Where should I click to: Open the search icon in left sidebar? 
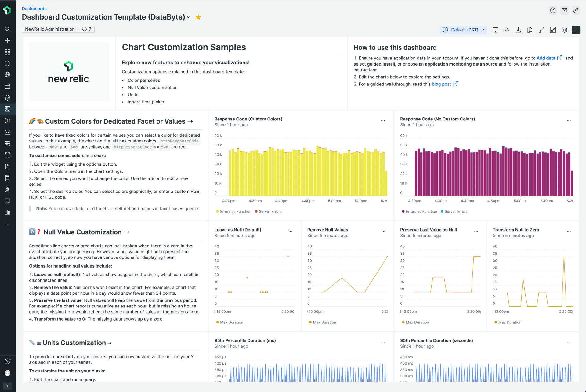(7, 29)
